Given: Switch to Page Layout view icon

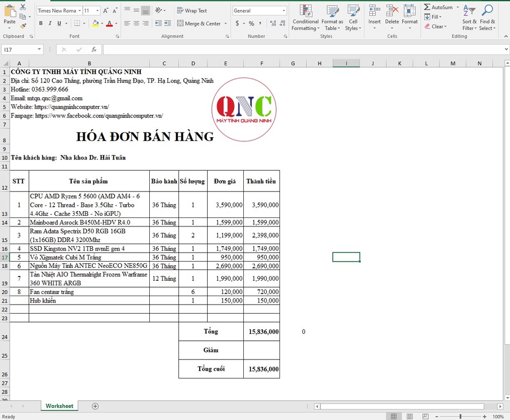Looking at the screenshot, I should [x=410, y=416].
